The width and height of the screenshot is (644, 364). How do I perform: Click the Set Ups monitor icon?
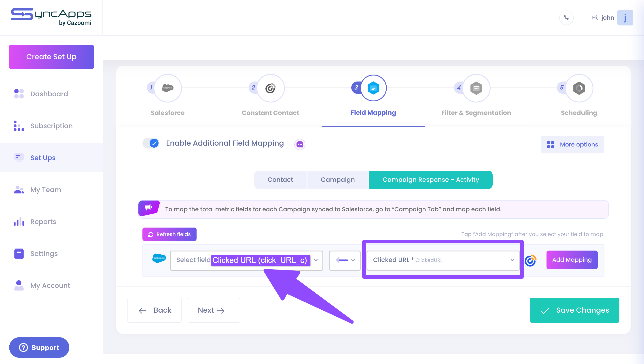pos(19,158)
